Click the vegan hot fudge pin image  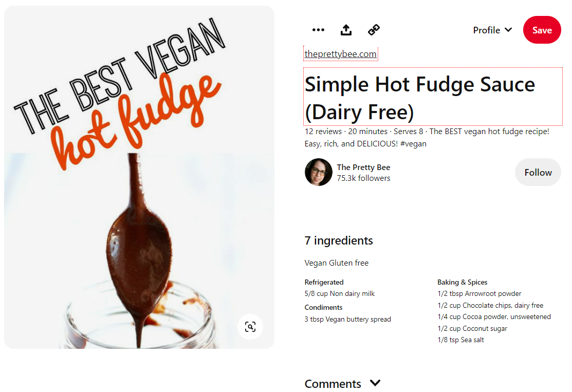[x=139, y=177]
